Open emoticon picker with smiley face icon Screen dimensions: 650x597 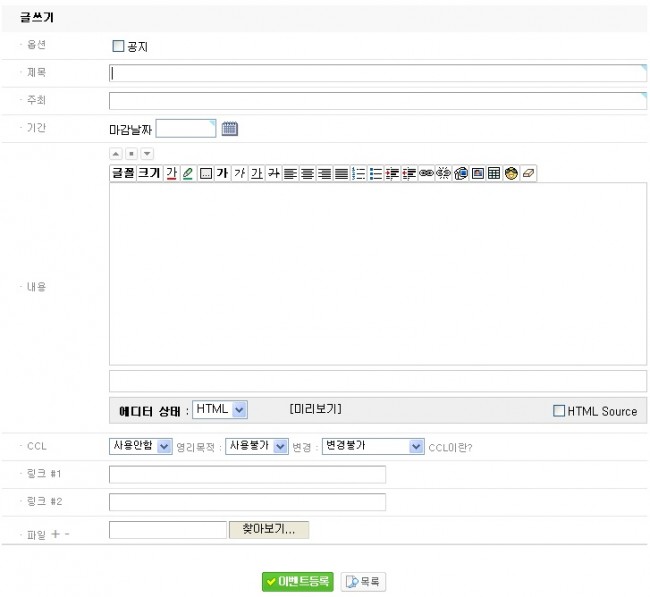click(511, 173)
